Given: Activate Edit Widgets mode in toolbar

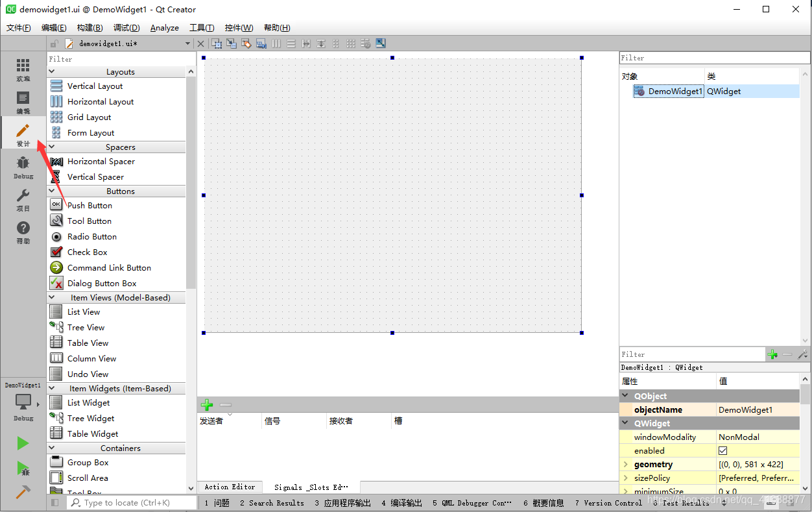Looking at the screenshot, I should pos(217,43).
